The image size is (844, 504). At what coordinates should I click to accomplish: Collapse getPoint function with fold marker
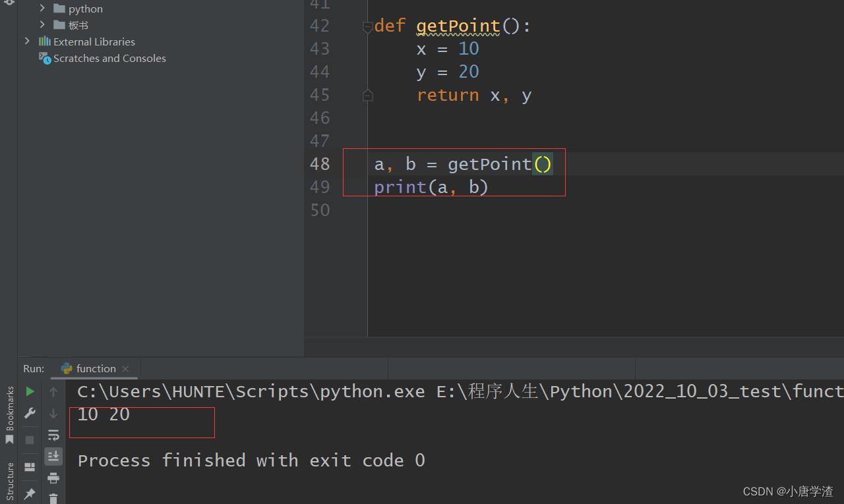point(368,27)
